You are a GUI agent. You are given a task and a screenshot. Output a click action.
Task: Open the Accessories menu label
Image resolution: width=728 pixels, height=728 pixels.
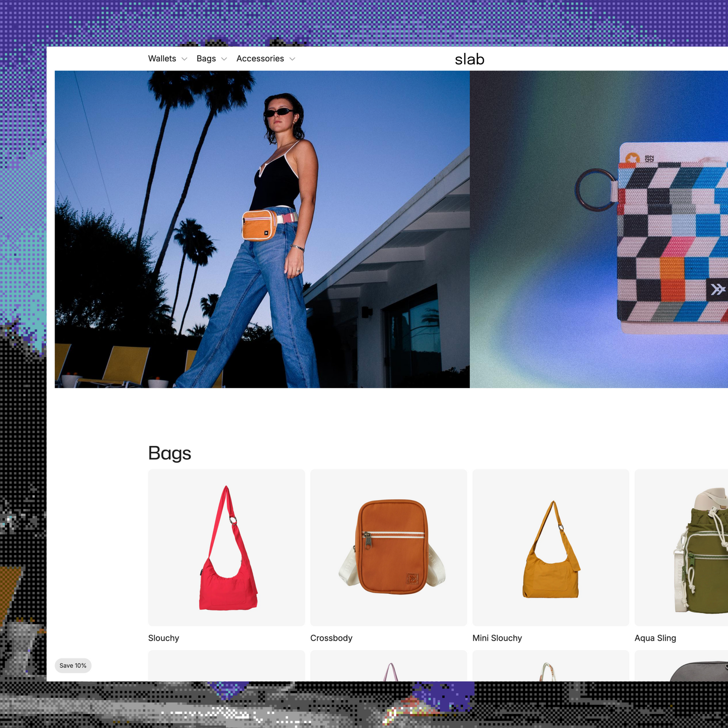pyautogui.click(x=260, y=59)
